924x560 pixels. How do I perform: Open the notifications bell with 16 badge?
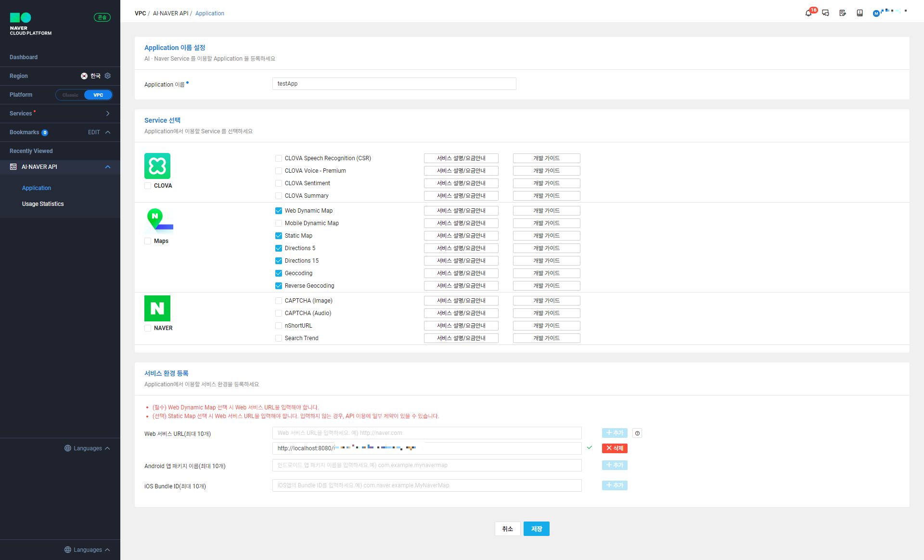[x=808, y=13]
